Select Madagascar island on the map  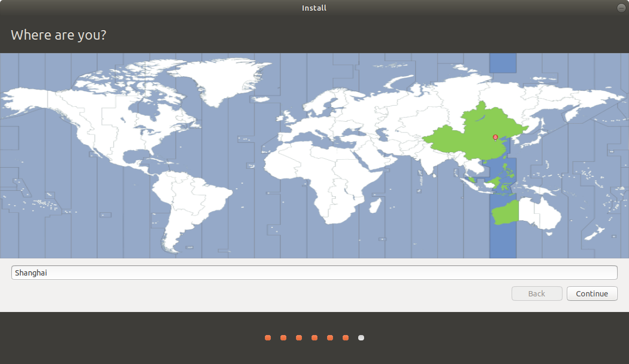[375, 206]
